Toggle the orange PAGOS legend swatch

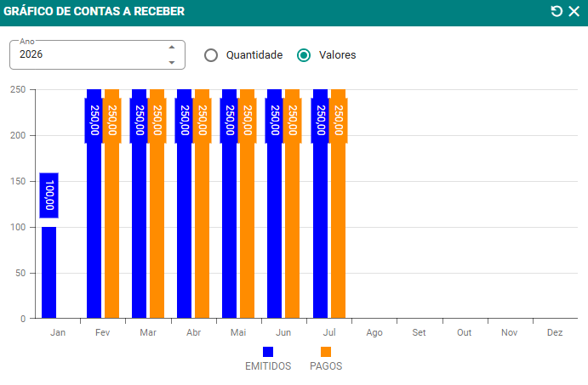pyautogui.click(x=326, y=352)
